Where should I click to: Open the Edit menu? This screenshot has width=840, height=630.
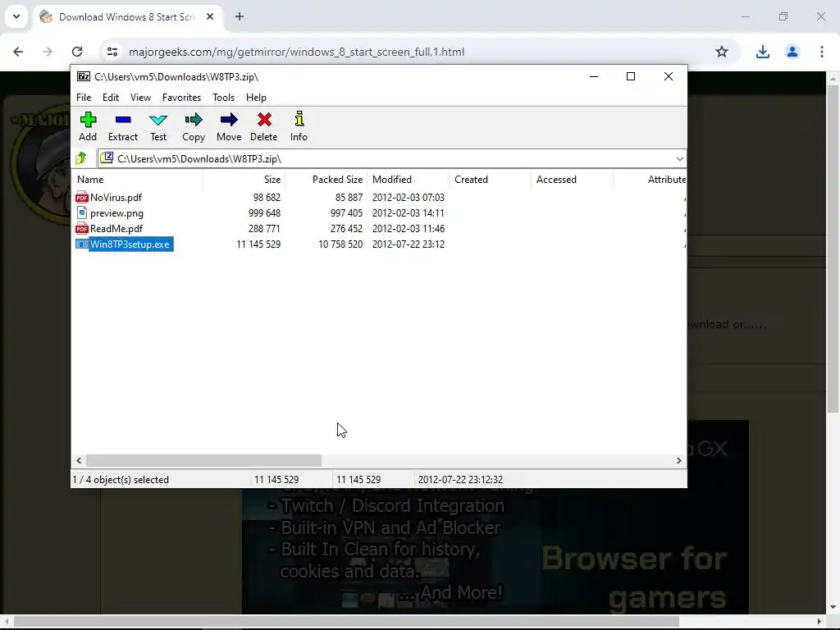click(x=111, y=98)
